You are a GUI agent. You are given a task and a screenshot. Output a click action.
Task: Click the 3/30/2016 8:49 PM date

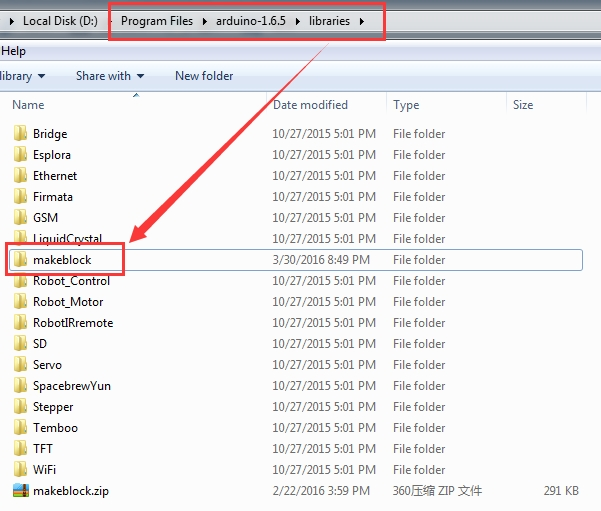[x=321, y=260]
